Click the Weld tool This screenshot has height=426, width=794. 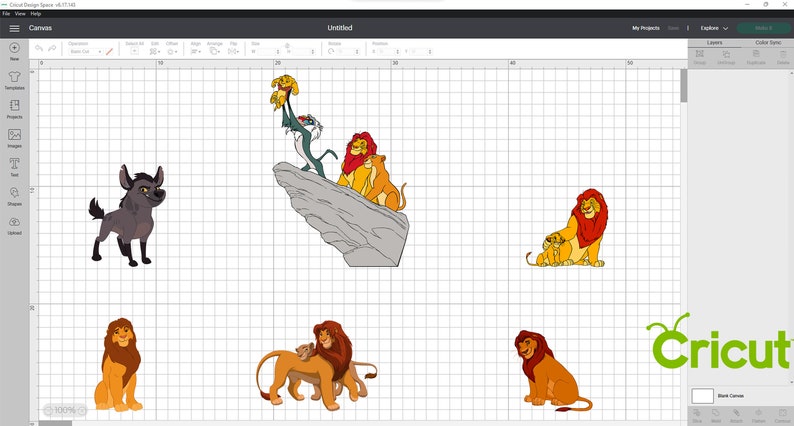click(x=716, y=416)
